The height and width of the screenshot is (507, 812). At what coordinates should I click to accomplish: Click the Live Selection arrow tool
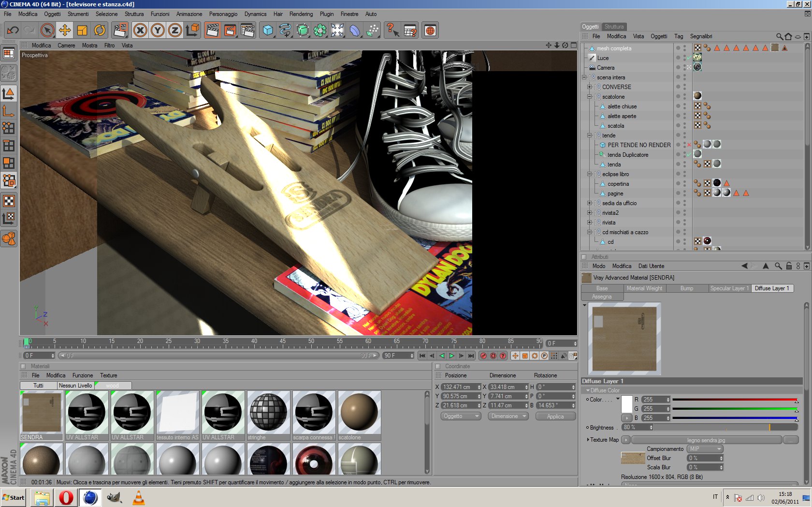(47, 30)
